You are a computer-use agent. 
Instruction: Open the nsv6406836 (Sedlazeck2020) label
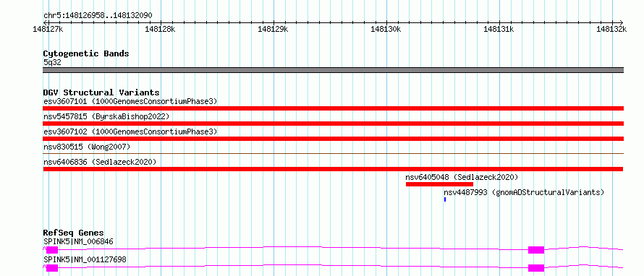coord(100,162)
